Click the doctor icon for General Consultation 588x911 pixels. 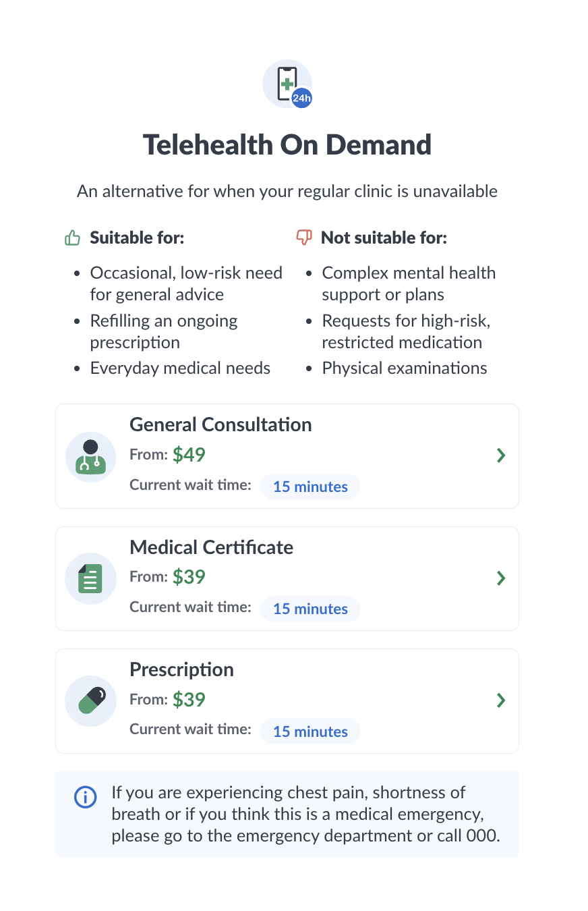coord(90,456)
